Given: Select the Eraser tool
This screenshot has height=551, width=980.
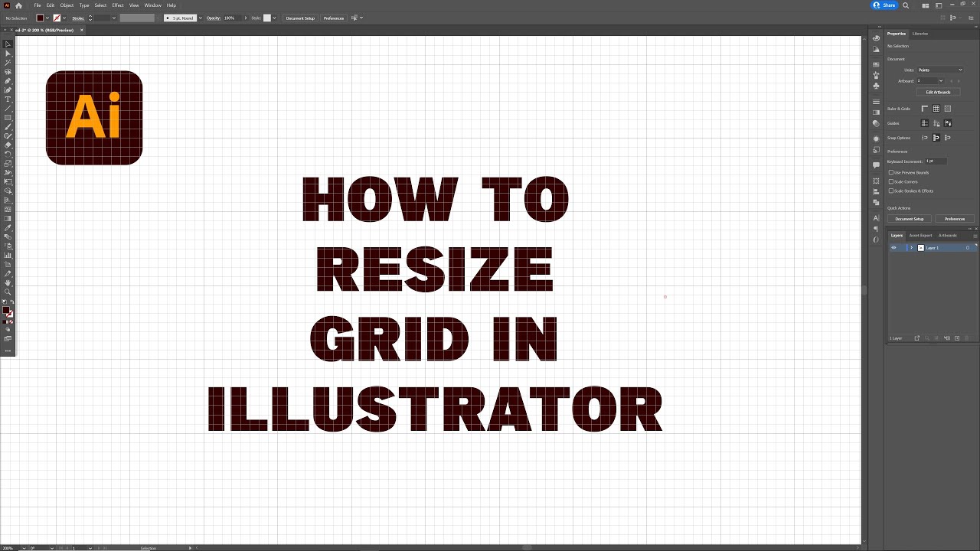Looking at the screenshot, I should (x=8, y=145).
